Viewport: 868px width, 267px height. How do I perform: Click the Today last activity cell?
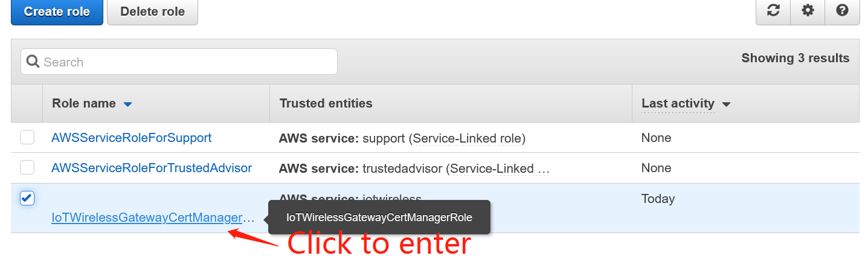[658, 199]
